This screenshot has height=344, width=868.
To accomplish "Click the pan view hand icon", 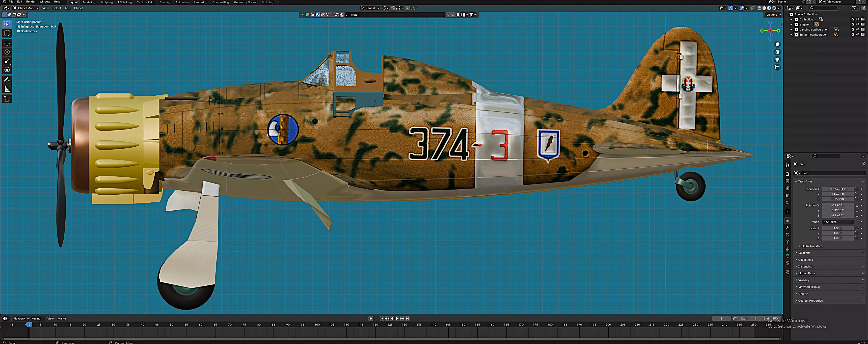I will point(777,52).
